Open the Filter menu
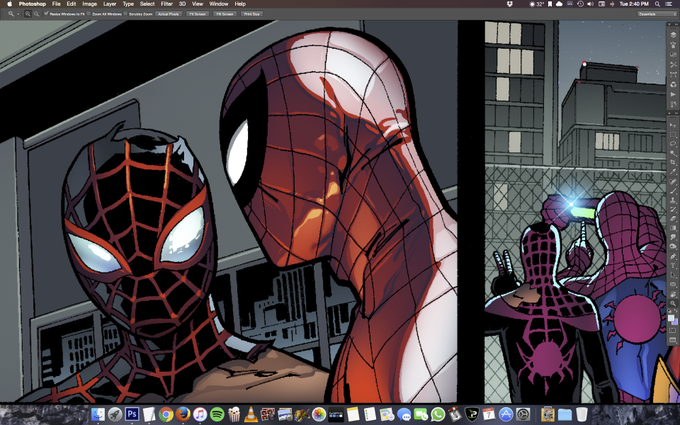This screenshot has height=425, width=680. (167, 4)
